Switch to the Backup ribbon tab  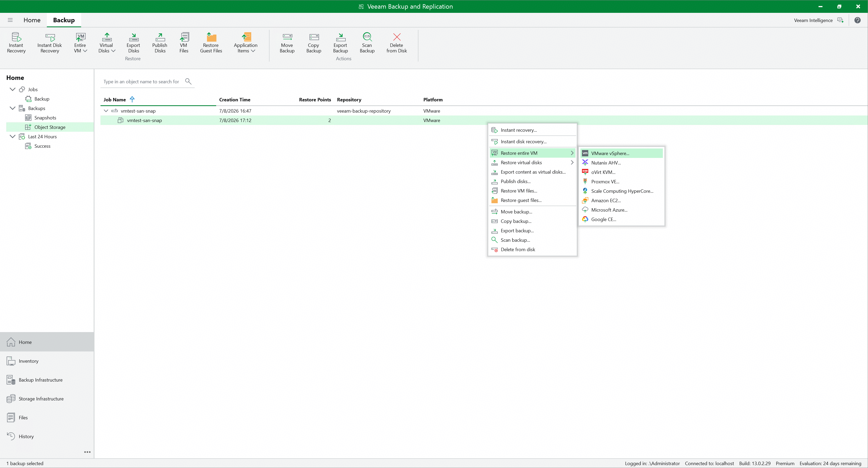64,20
